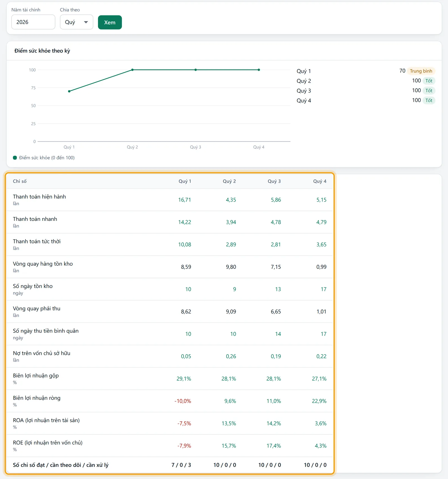The width and height of the screenshot is (448, 479).
Task: Focus the Năm tài chính input field
Action: pos(33,22)
